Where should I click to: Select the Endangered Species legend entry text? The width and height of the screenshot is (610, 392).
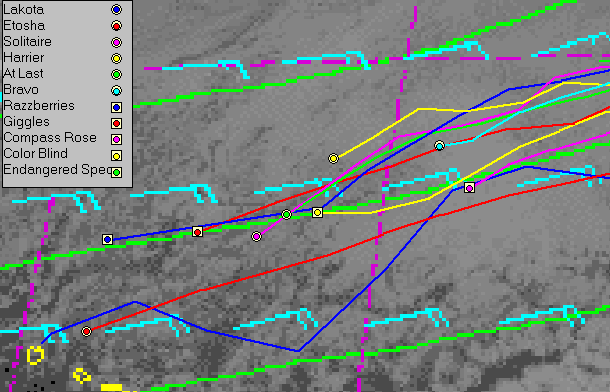point(58,170)
